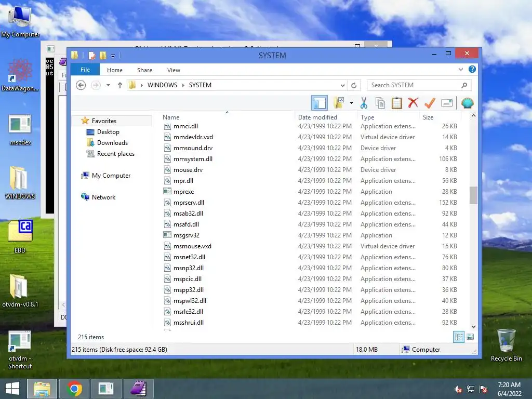Switch to details view icon

459,337
